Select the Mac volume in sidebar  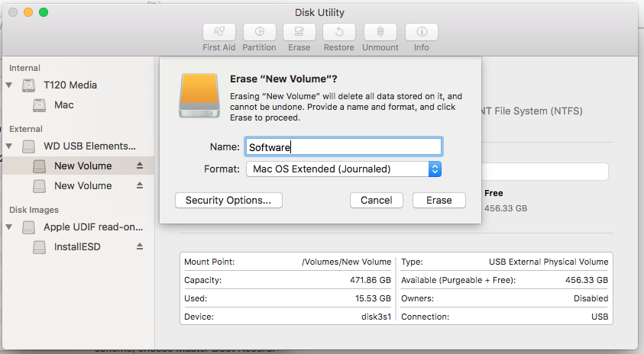pos(64,105)
